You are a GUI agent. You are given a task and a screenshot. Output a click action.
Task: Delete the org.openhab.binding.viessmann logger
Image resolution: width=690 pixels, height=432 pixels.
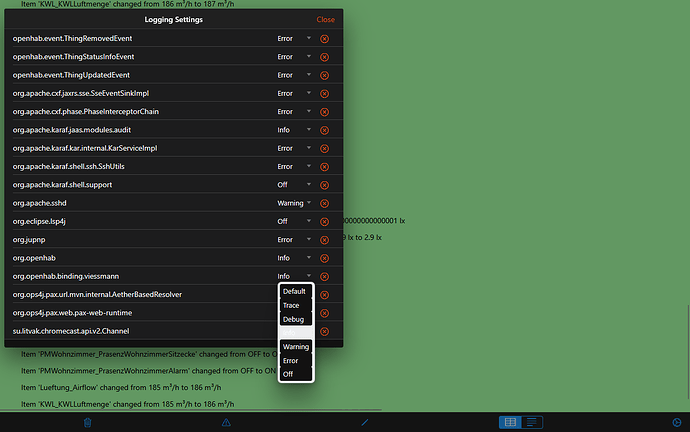[324, 277]
